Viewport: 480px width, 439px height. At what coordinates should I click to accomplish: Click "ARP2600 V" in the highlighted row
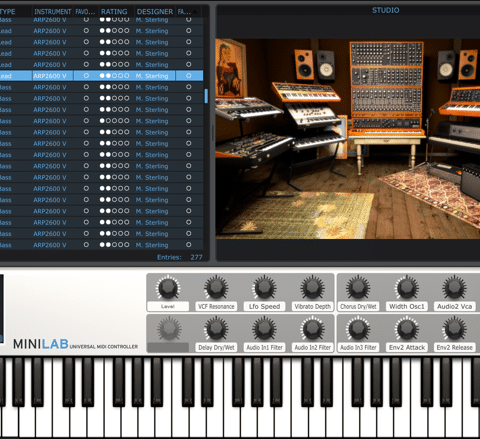[x=50, y=76]
